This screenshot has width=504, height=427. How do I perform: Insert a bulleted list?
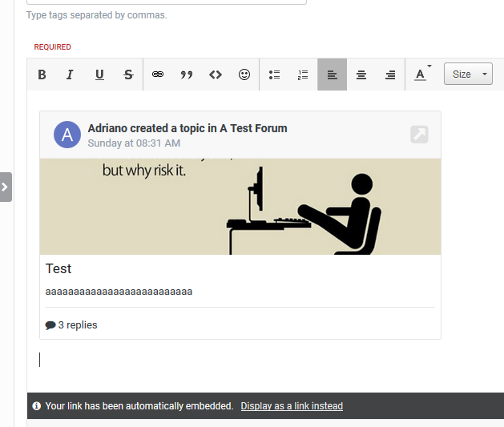tap(274, 75)
